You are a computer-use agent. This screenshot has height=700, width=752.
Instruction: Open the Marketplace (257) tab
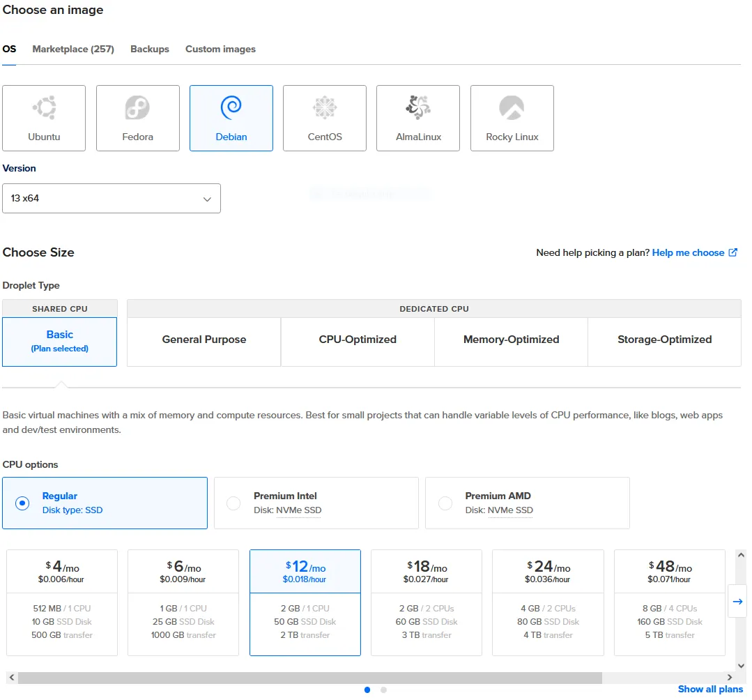tap(73, 49)
